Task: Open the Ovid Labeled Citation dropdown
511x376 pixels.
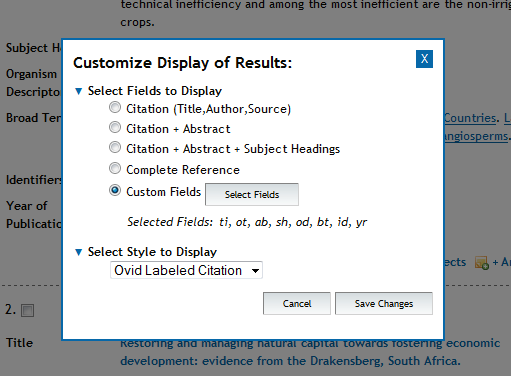Action: point(186,270)
